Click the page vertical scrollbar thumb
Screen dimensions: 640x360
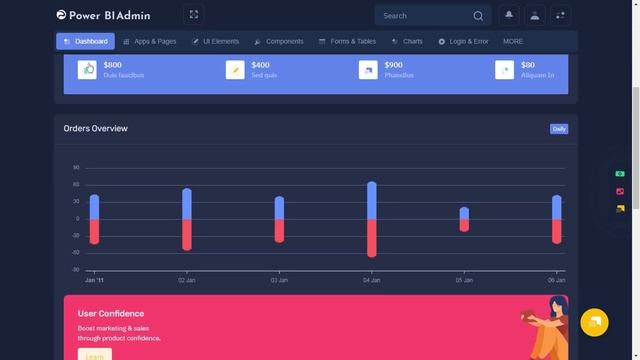tap(636, 148)
